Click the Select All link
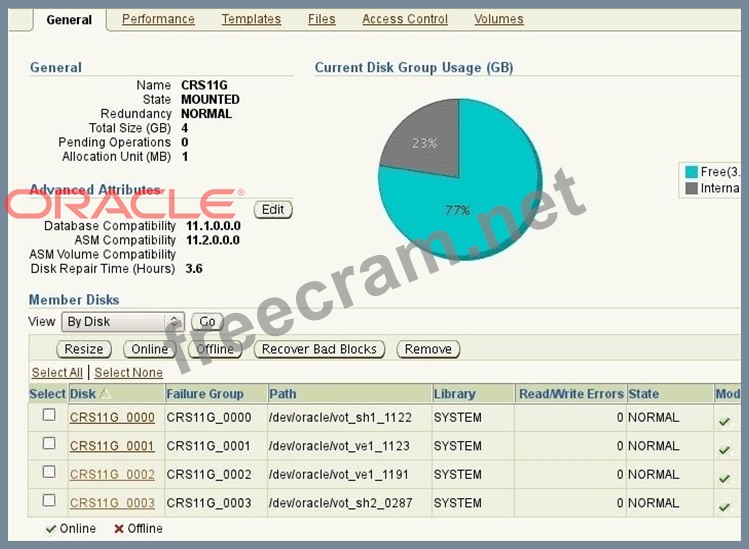 pyautogui.click(x=57, y=372)
